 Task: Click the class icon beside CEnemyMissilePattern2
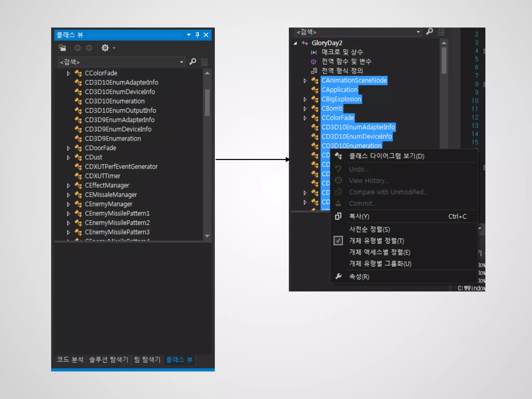[78, 223]
